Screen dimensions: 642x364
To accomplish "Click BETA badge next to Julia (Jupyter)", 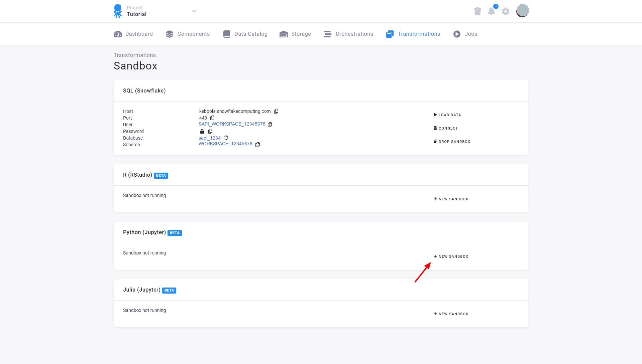I will [x=169, y=291].
